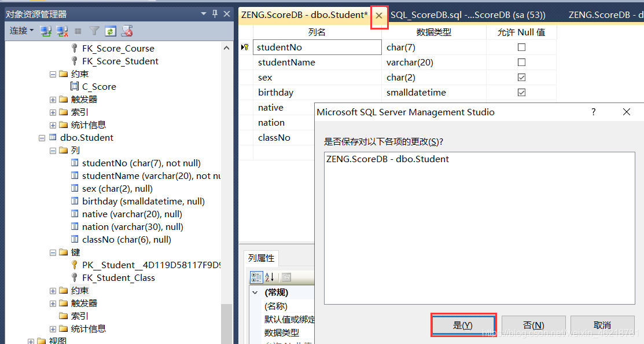Close the Microsoft SQL Server Management Studio dialog
The width and height of the screenshot is (644, 344).
tap(626, 112)
